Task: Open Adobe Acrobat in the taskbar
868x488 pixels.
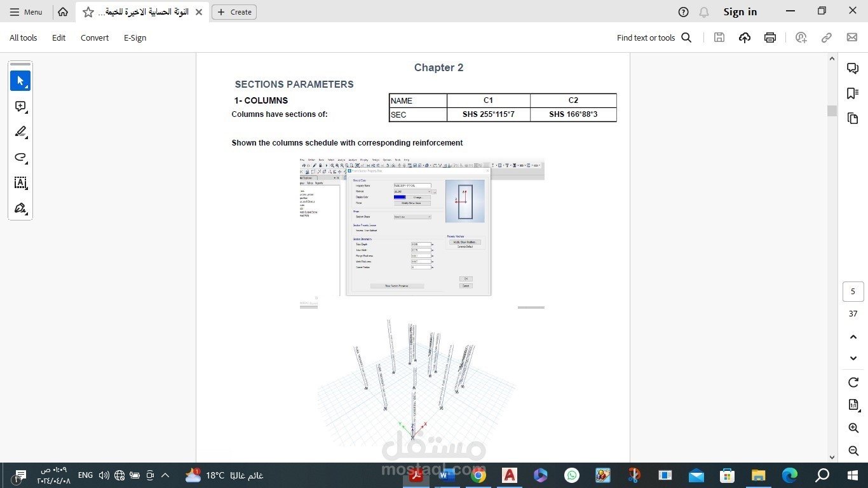Action: pos(416,475)
